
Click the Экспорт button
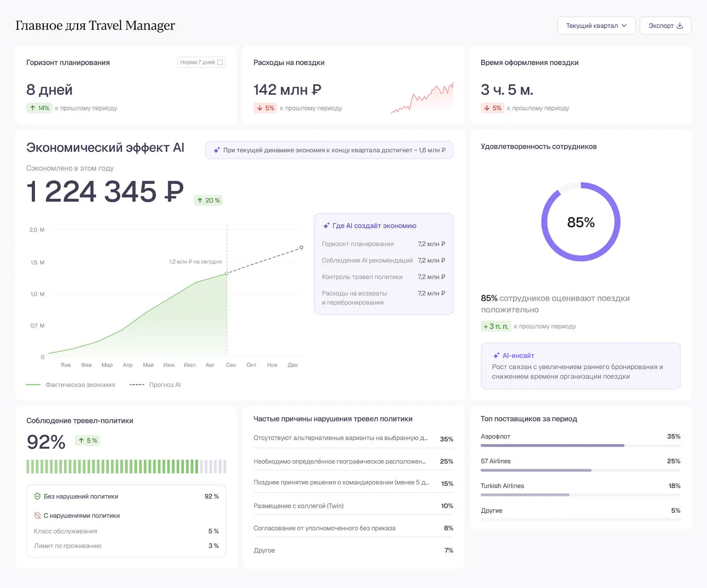[x=665, y=26]
